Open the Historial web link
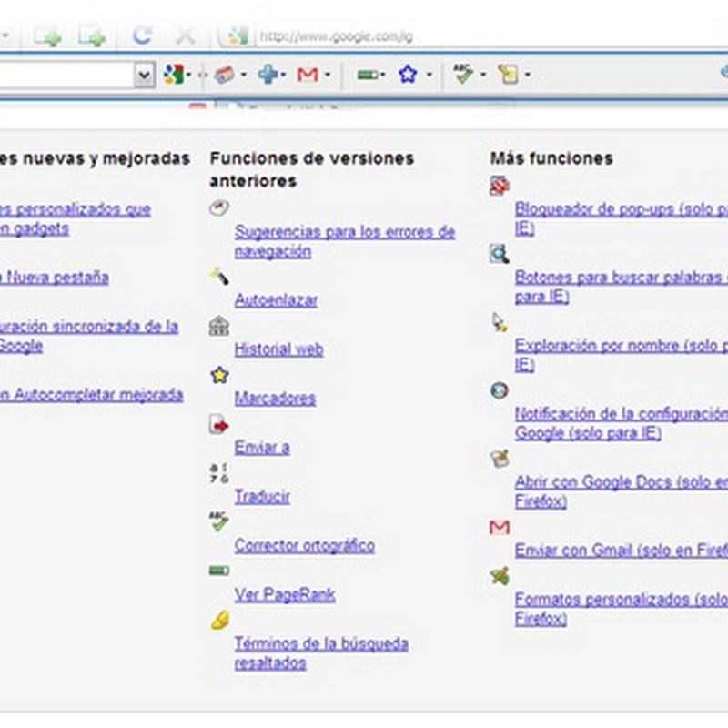Image resolution: width=728 pixels, height=728 pixels. pyautogui.click(x=278, y=349)
